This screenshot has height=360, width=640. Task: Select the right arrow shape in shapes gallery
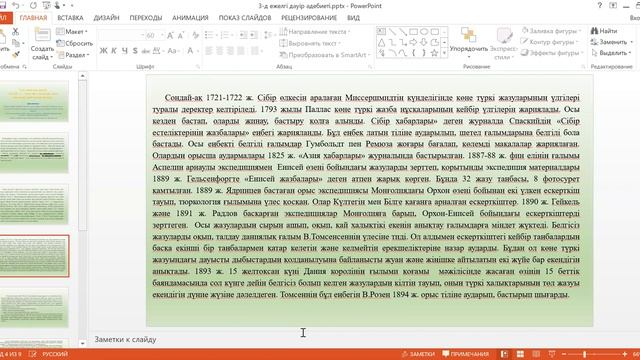[x=413, y=42]
